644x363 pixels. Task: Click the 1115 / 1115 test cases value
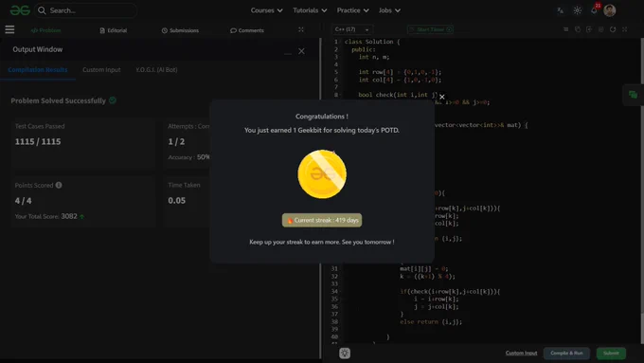[x=38, y=141]
